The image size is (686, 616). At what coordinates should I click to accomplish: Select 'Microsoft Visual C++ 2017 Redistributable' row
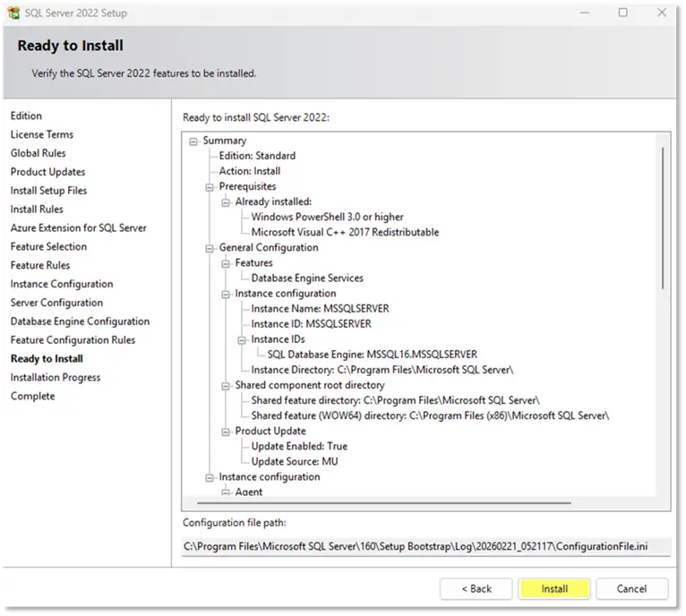pos(345,232)
